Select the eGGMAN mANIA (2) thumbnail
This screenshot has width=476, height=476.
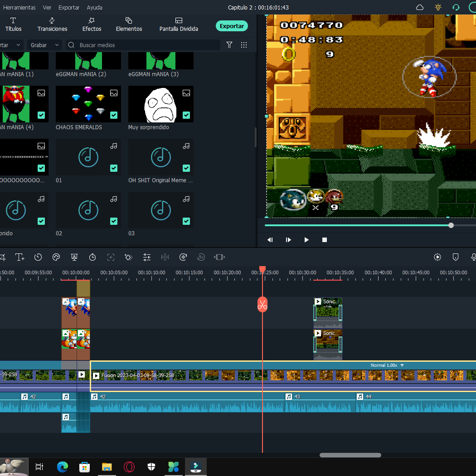[88, 60]
